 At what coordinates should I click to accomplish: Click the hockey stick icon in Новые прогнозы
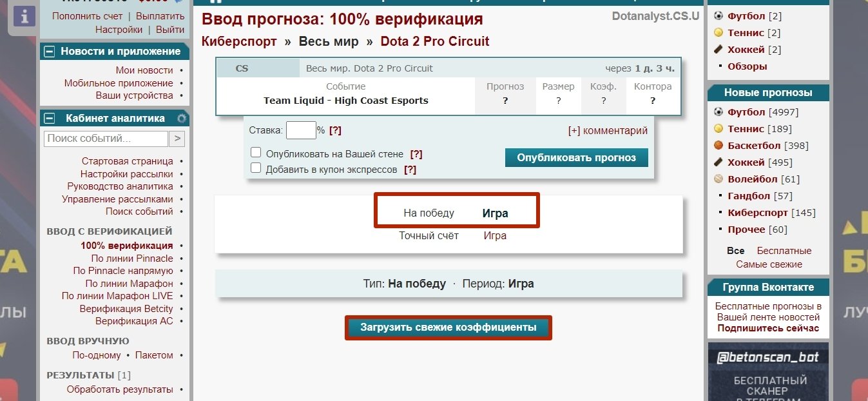(719, 162)
